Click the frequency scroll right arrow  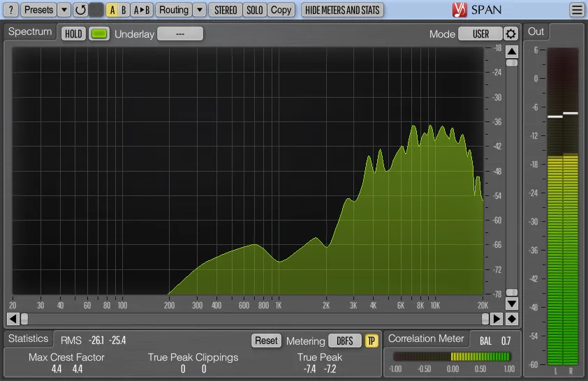[497, 319]
